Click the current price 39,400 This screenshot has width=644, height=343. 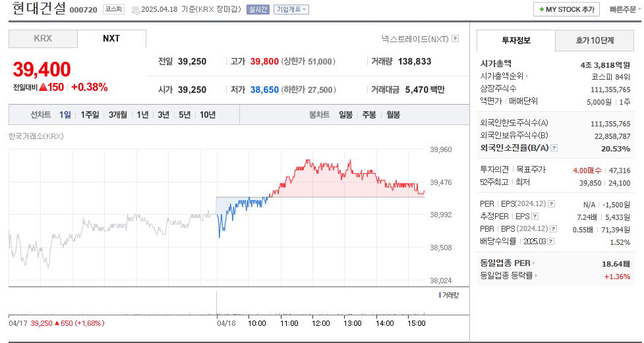(x=42, y=69)
